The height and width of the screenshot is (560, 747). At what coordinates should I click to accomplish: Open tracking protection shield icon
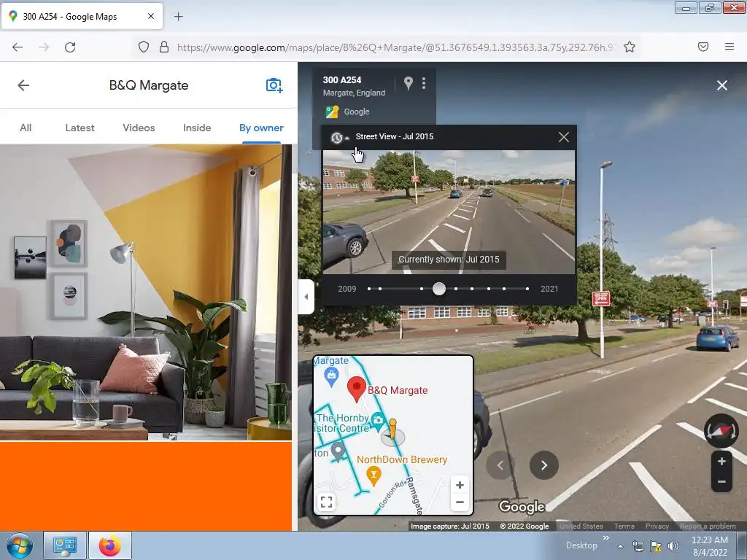(144, 47)
